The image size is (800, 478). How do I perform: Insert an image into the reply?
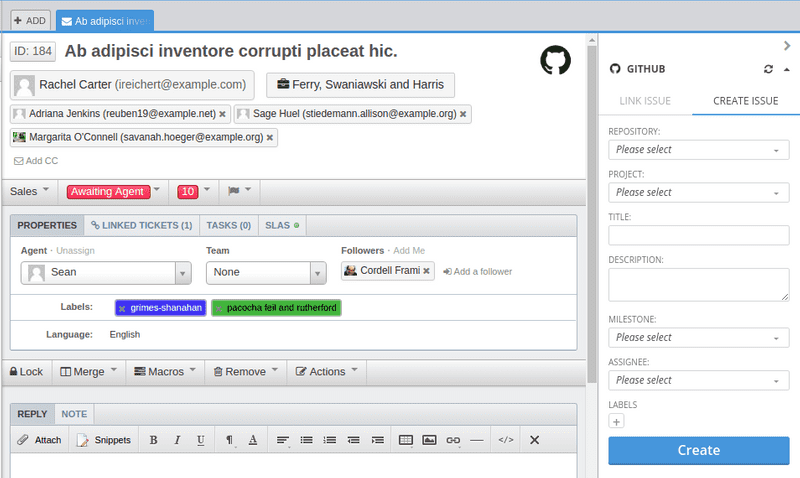429,440
